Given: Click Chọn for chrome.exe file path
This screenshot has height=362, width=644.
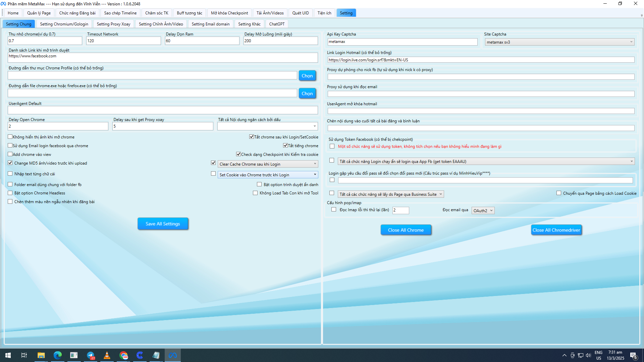Looking at the screenshot, I should 307,94.
